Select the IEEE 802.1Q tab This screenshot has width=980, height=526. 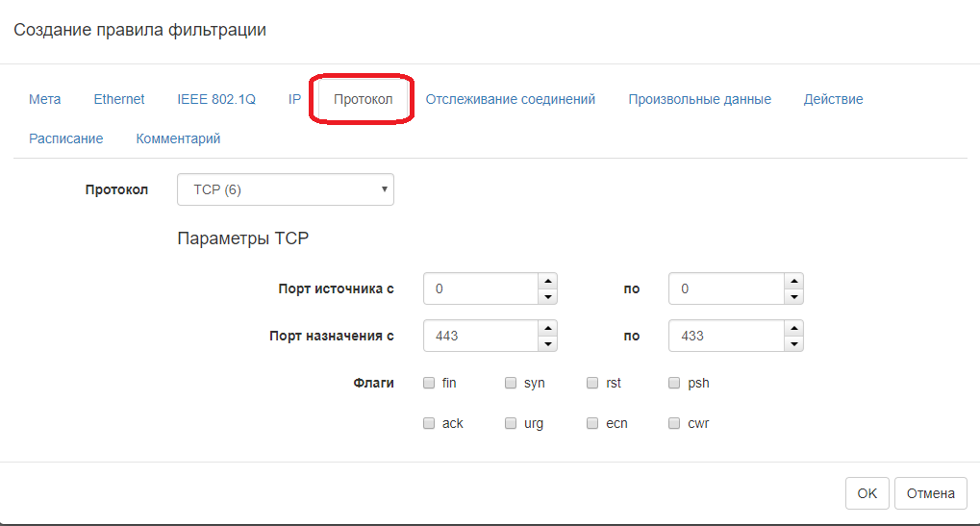coord(216,99)
